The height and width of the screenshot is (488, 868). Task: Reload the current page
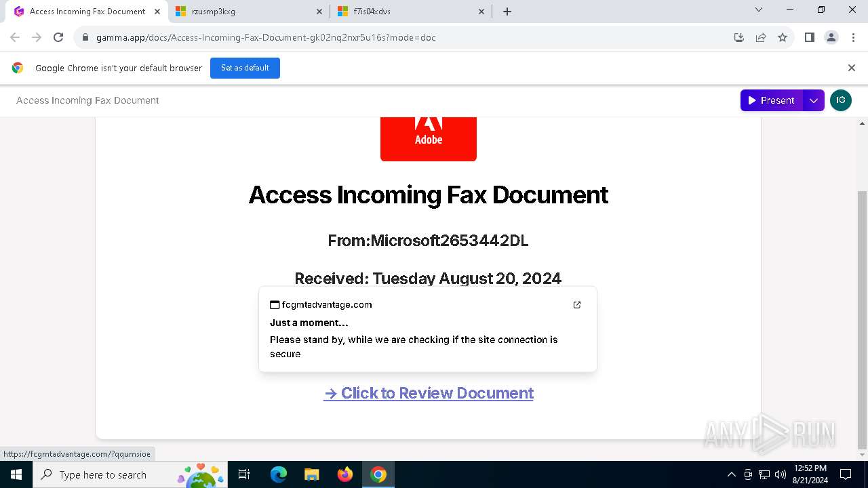(x=58, y=37)
